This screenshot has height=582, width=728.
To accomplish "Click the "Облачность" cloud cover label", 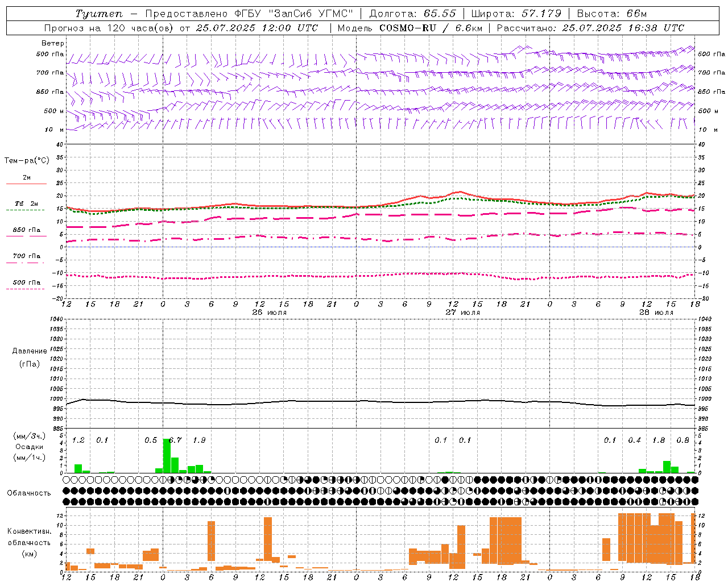I will coord(29,493).
